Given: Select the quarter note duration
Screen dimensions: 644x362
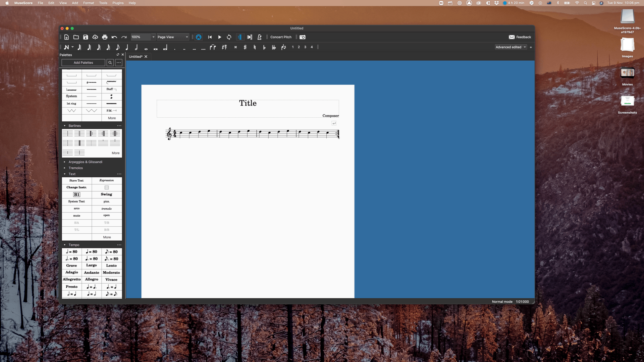Looking at the screenshot, I should coord(127,47).
